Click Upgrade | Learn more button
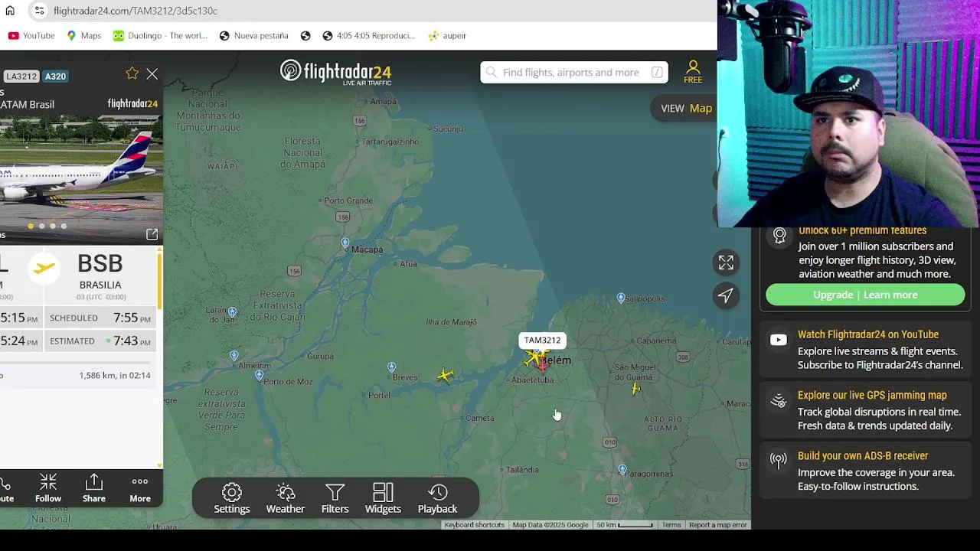The width and height of the screenshot is (980, 551). (865, 295)
